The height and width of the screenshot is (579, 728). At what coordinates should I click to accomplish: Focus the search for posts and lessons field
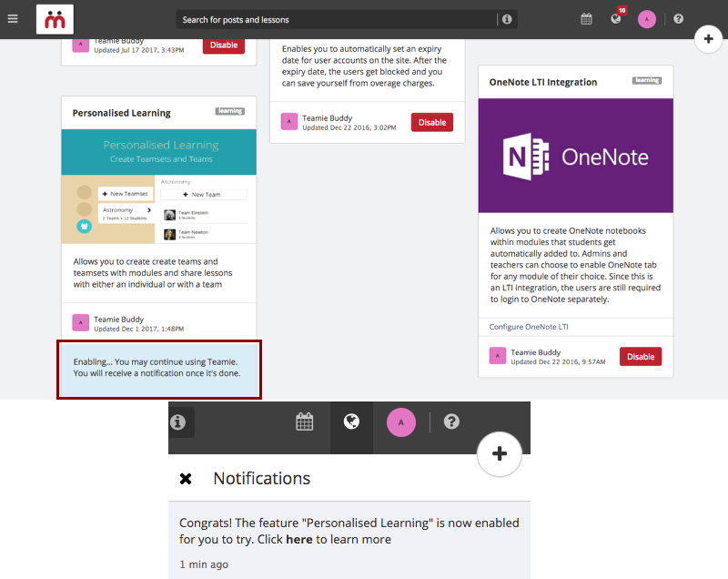coord(336,19)
